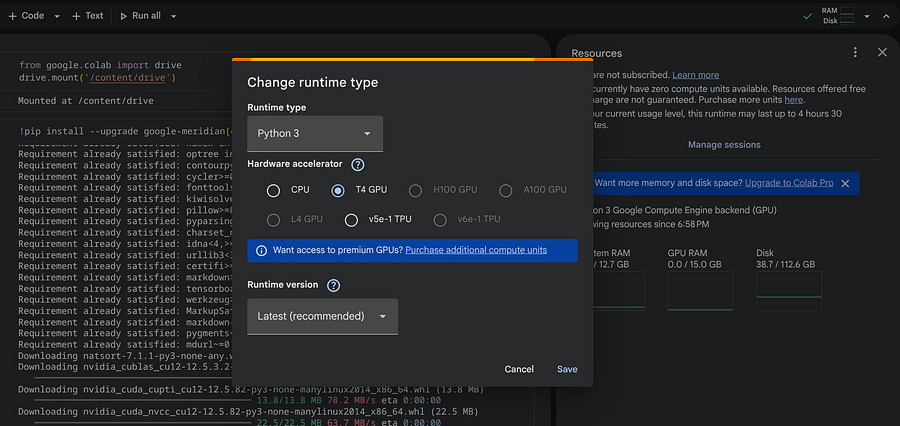This screenshot has width=900, height=426.
Task: Click the drive.mount code line
Action: (97, 78)
